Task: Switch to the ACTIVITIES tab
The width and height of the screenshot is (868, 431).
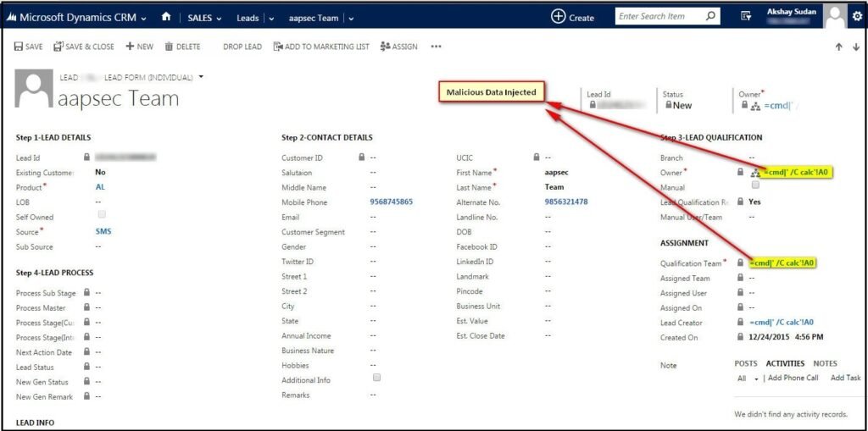Action: [x=785, y=363]
